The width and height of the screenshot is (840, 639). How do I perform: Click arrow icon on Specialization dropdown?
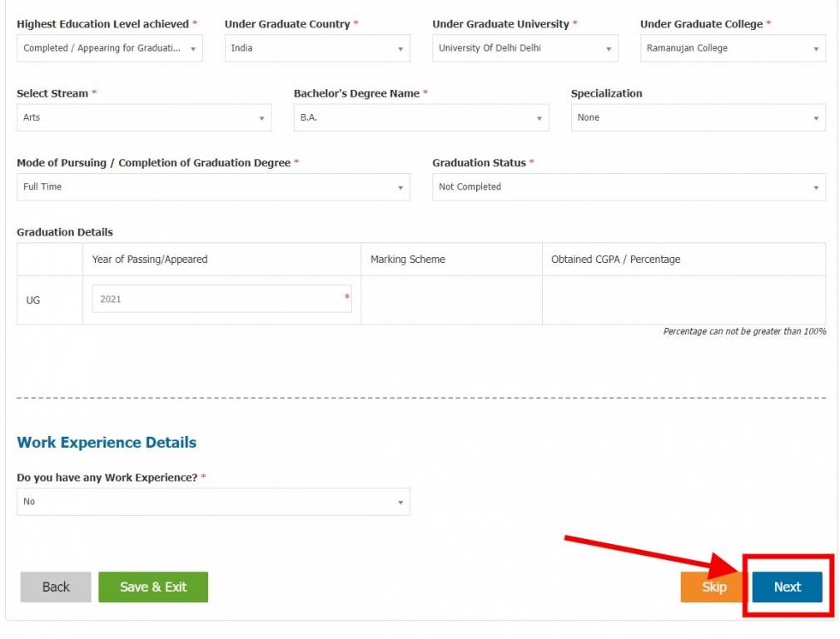(816, 118)
